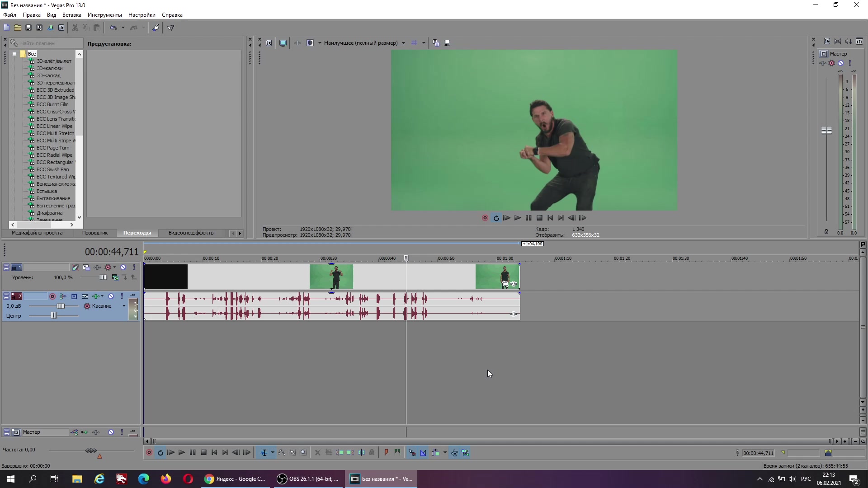This screenshot has width=868, height=488.
Task: Open automation settings dropdown on track 1
Action: click(114, 267)
